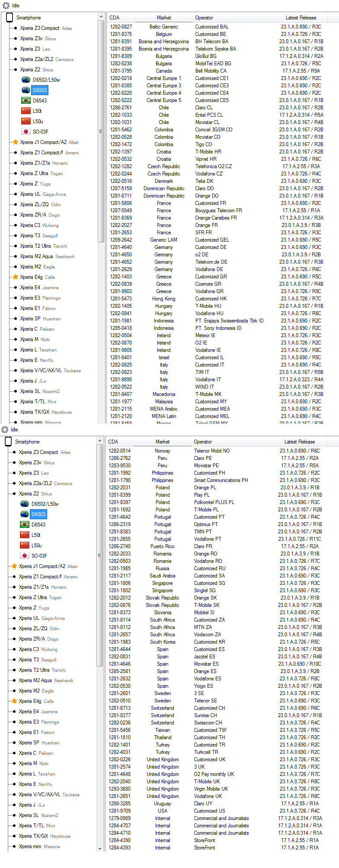Click Brazil flag beside D6543, lower window
339x868 pixels.
pos(25,525)
